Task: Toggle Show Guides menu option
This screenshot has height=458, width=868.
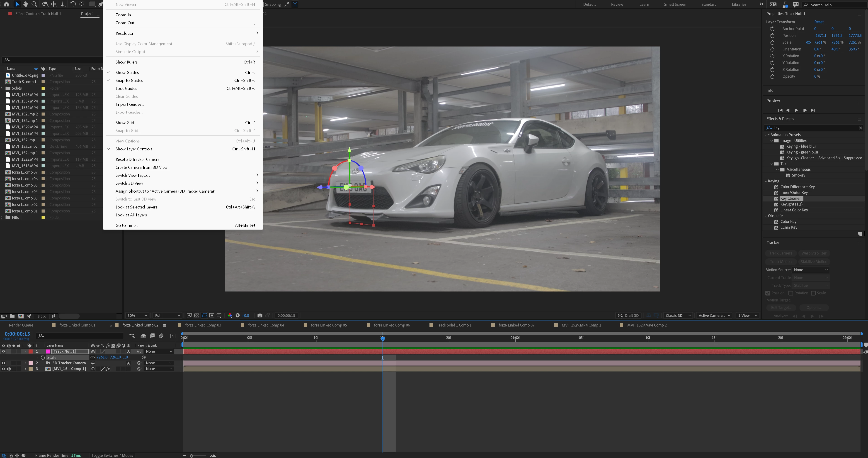Action: (127, 73)
